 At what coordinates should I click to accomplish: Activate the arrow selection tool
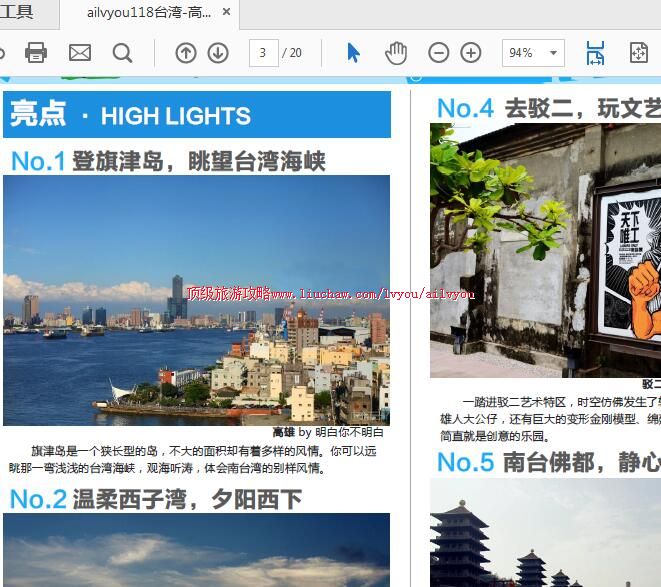pyautogui.click(x=353, y=53)
